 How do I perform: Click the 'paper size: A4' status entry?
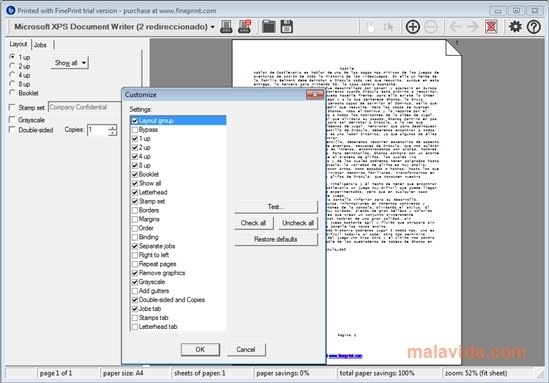click(123, 373)
